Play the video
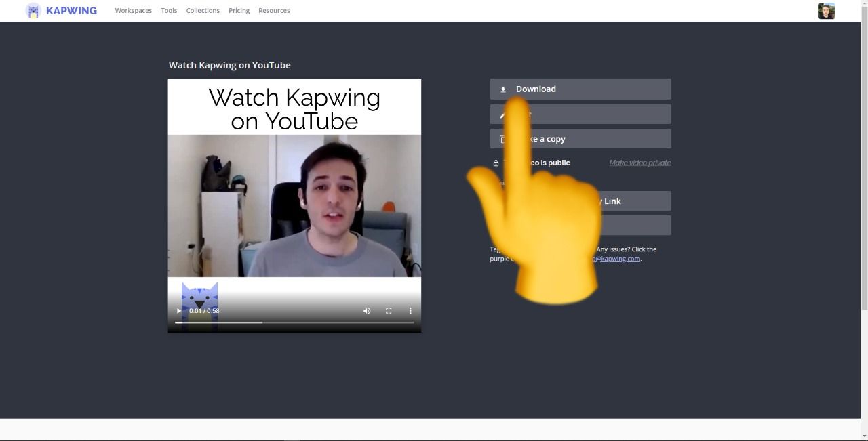Screen dimensions: 868x441 (x=179, y=311)
